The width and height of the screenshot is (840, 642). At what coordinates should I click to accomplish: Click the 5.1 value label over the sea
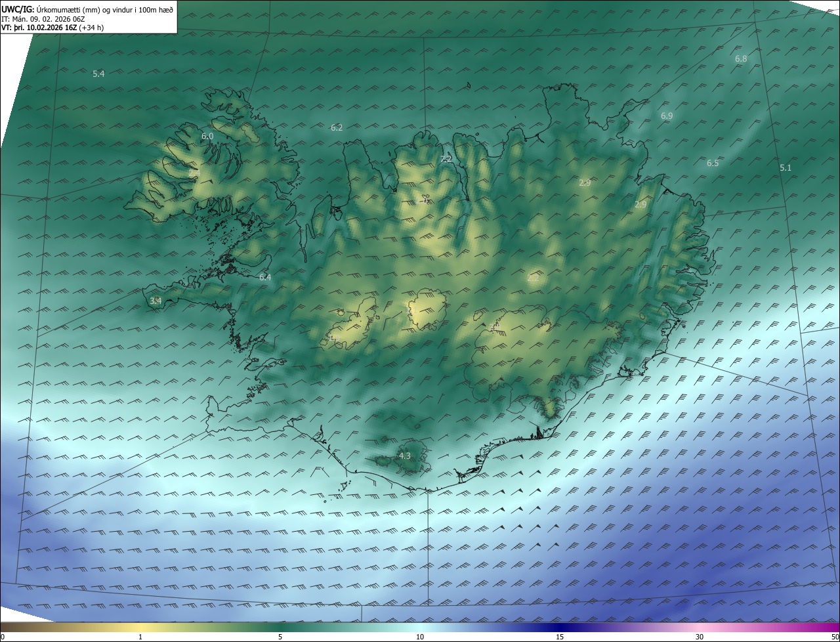click(x=786, y=168)
